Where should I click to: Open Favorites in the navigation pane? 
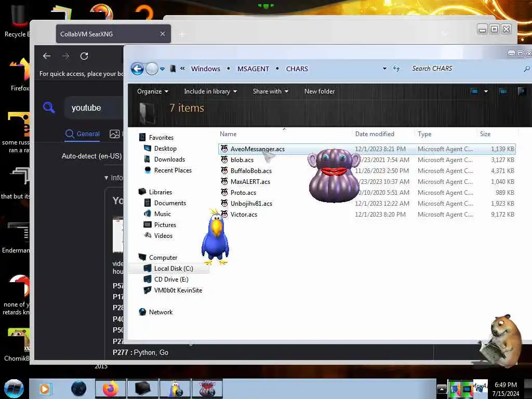(161, 137)
